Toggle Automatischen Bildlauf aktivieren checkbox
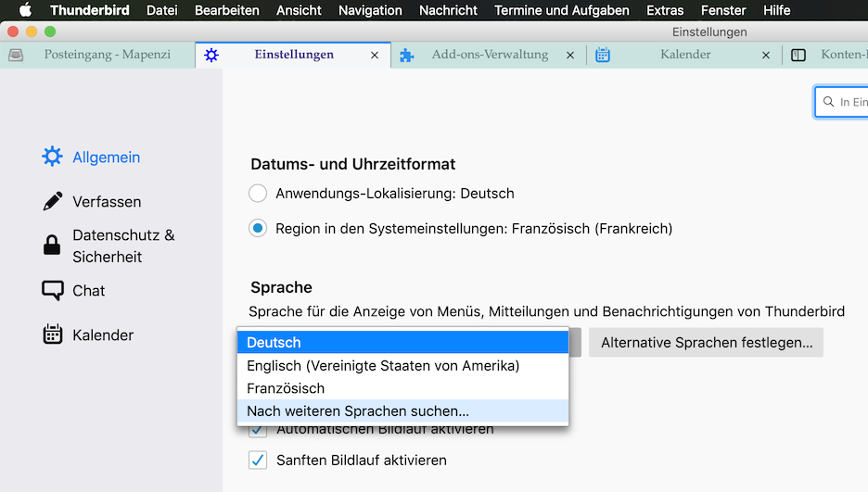Screen dimensions: 868x492 point(258,431)
